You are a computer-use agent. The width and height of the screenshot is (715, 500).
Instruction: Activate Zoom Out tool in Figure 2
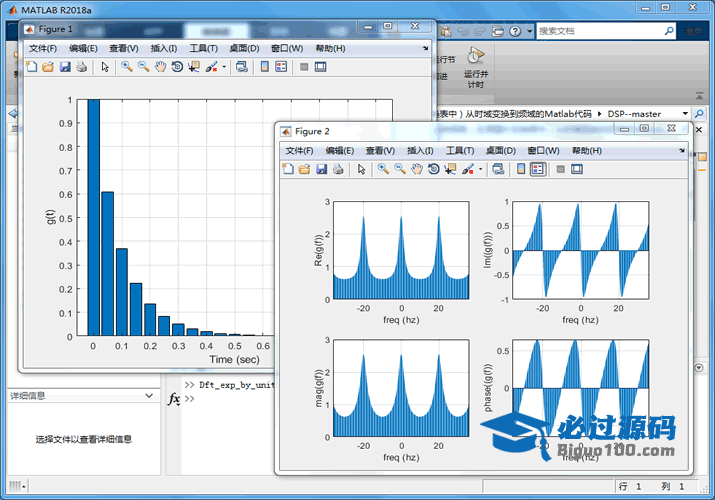pos(400,169)
